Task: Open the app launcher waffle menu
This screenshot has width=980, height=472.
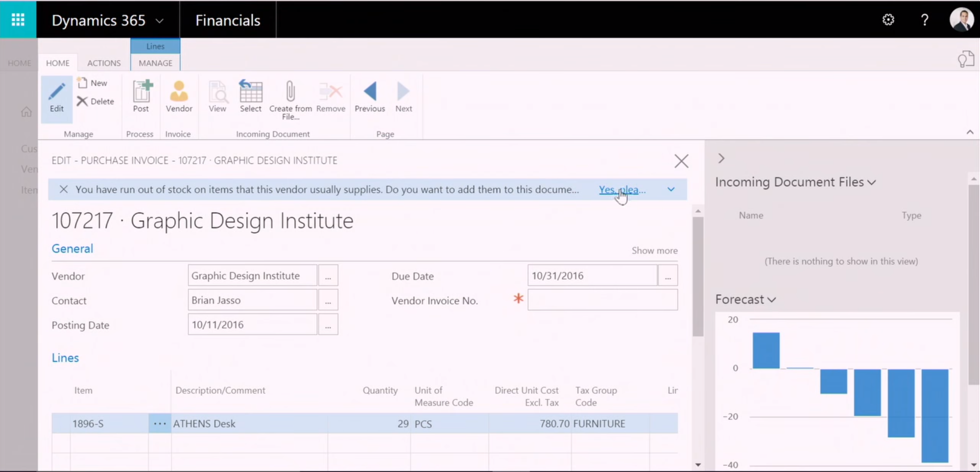Action: [18, 19]
